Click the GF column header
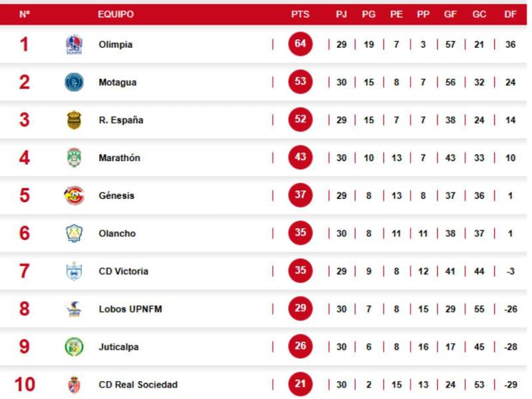This screenshot has height=399, width=532. (x=450, y=14)
